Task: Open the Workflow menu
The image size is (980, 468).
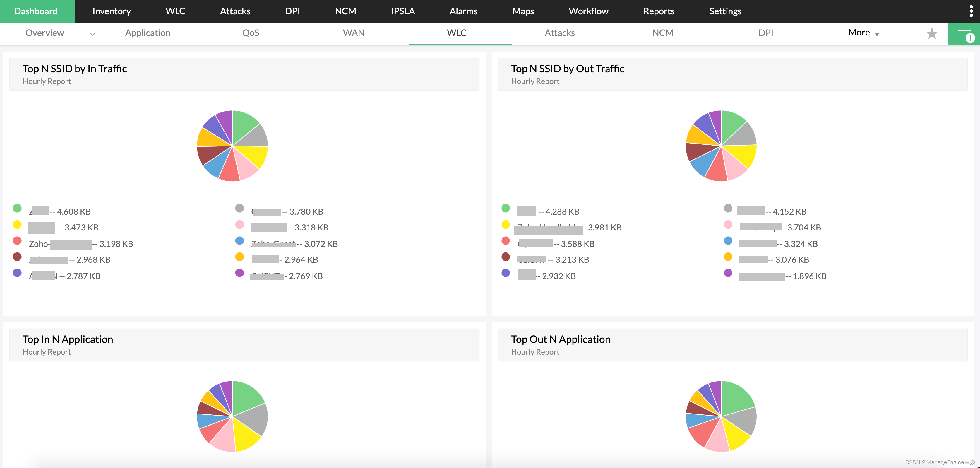Action: tap(589, 11)
